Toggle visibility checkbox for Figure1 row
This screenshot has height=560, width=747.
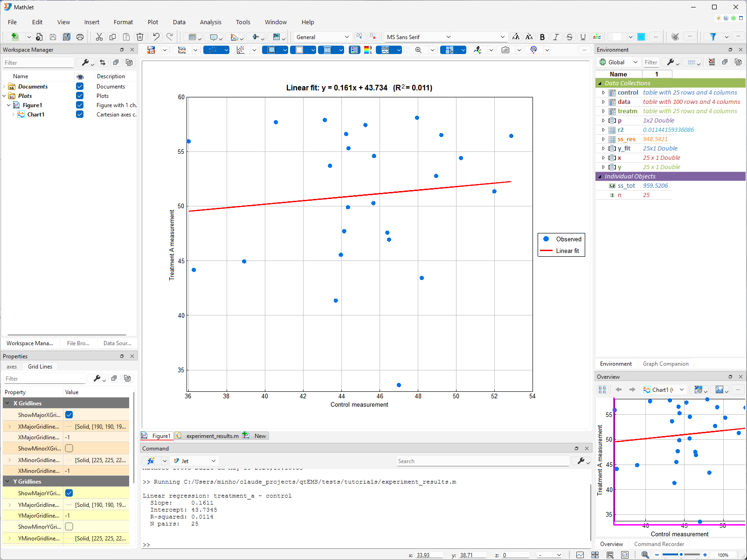[80, 105]
